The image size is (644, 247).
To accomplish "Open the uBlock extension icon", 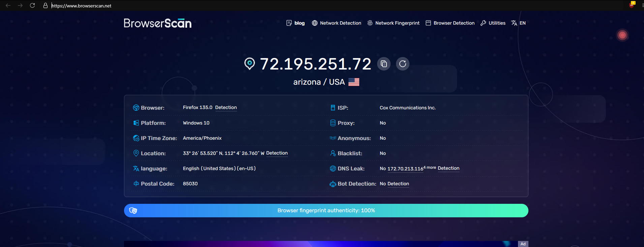I will [632, 4].
